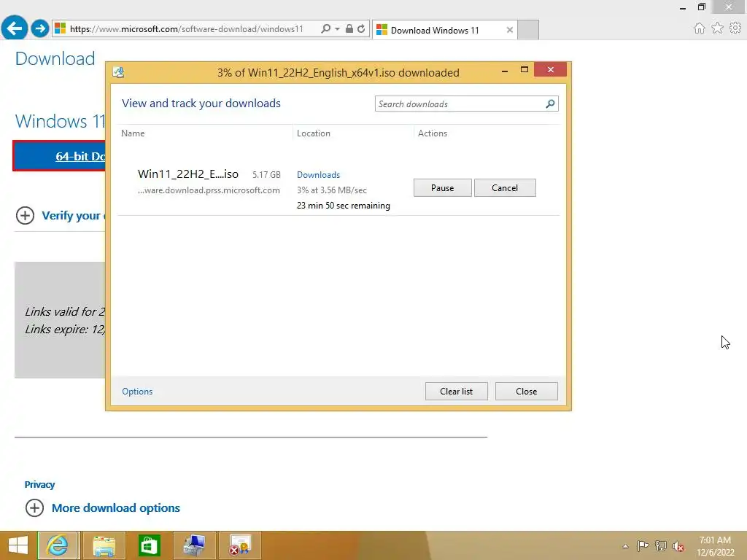Image resolution: width=747 pixels, height=560 pixels.
Task: Click the URL text in the address bar
Action: [x=186, y=29]
